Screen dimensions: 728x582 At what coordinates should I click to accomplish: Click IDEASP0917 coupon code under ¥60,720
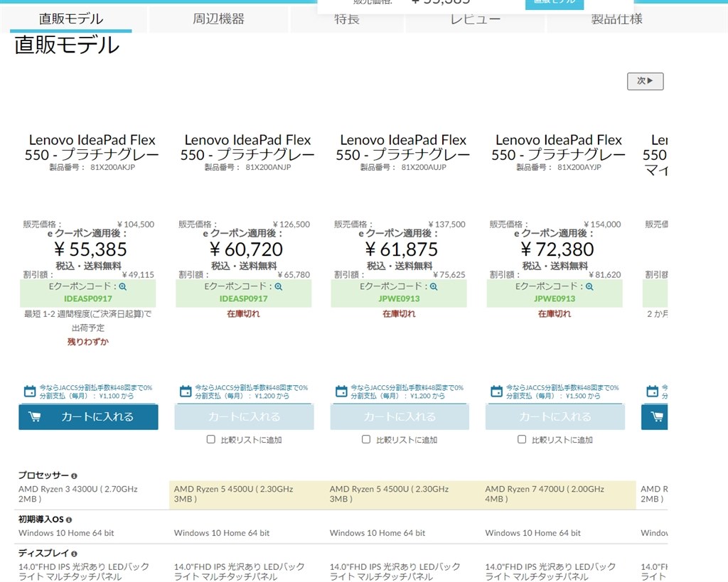(x=243, y=299)
